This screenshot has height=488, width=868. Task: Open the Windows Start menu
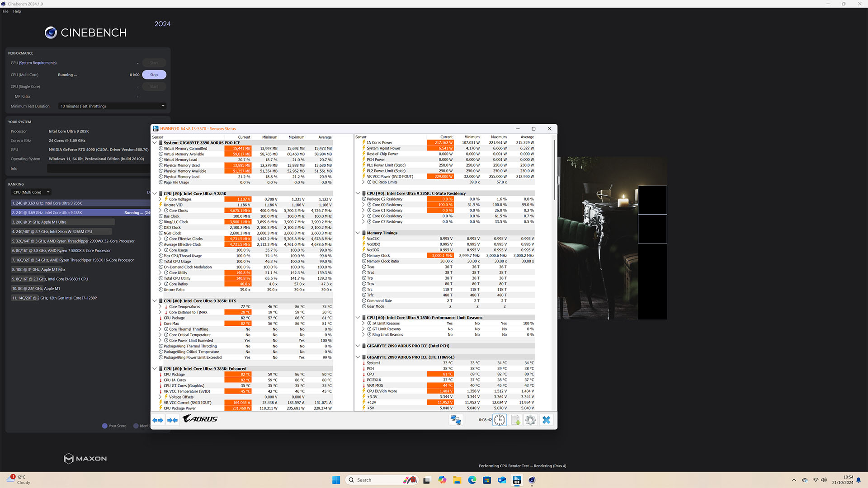pyautogui.click(x=336, y=480)
